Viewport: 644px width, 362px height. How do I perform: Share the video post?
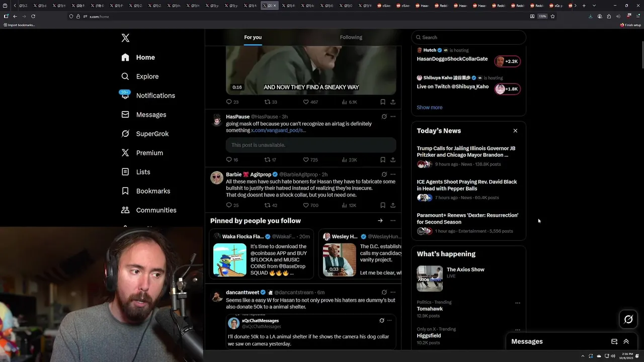393,102
